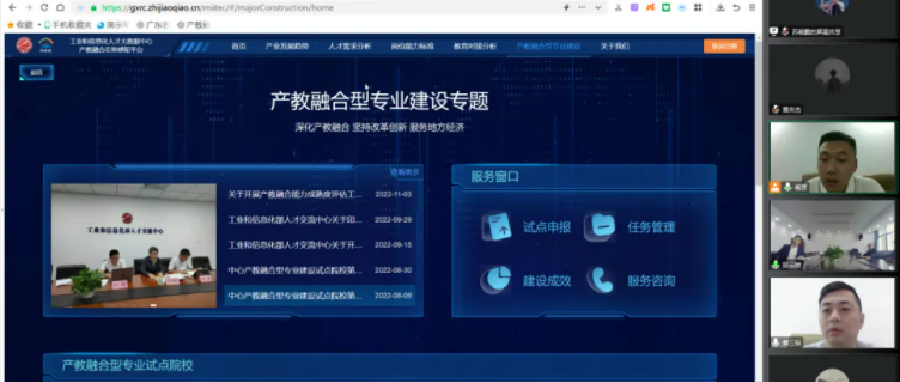Image resolution: width=900 pixels, height=382 pixels.
Task: Open the highlighted news item dated 2022-08-09
Action: 319,295
